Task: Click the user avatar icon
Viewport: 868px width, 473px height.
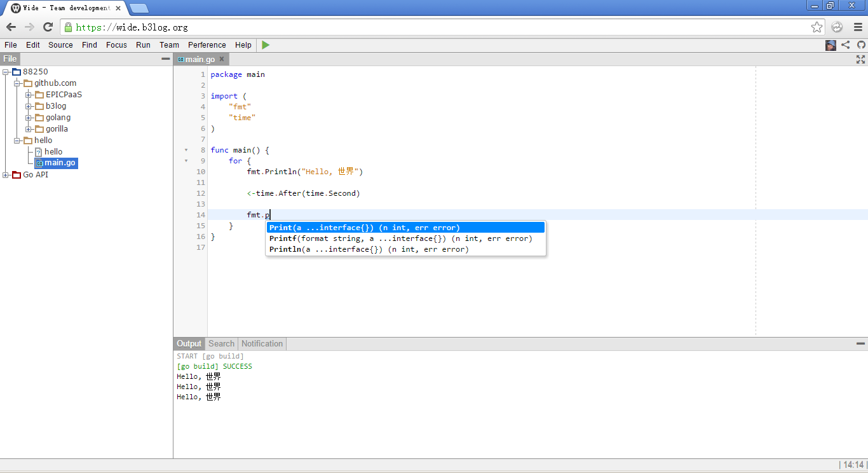Action: 831,45
